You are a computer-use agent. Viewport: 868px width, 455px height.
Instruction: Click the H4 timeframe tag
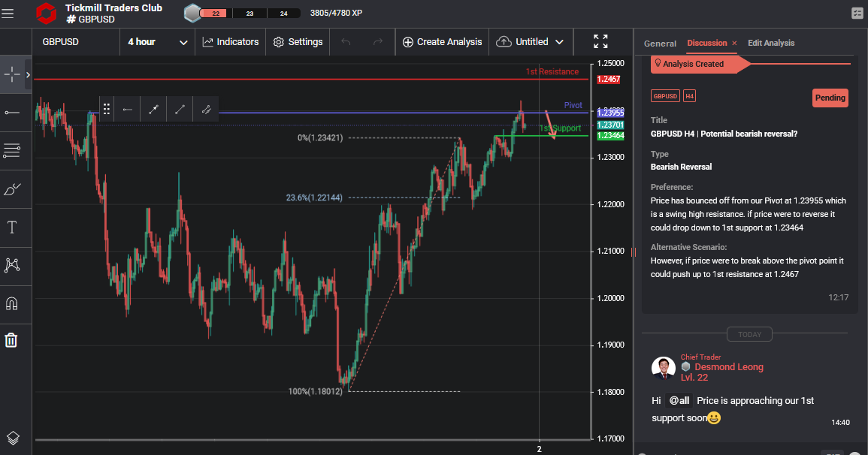pyautogui.click(x=689, y=96)
